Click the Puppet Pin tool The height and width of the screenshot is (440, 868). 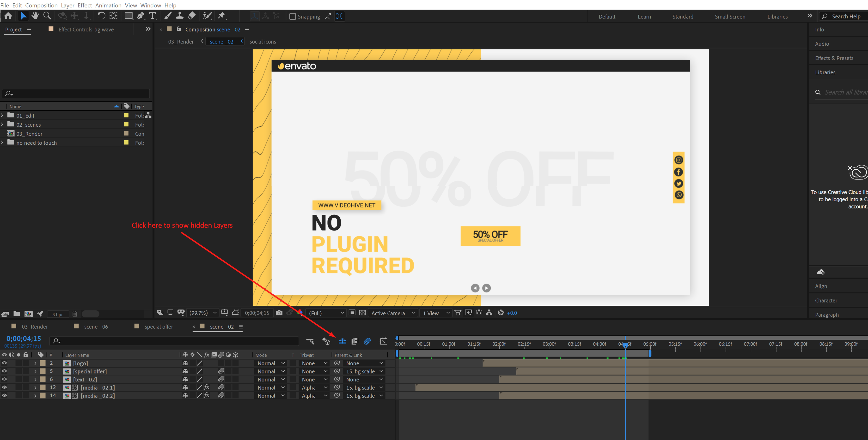click(x=221, y=16)
